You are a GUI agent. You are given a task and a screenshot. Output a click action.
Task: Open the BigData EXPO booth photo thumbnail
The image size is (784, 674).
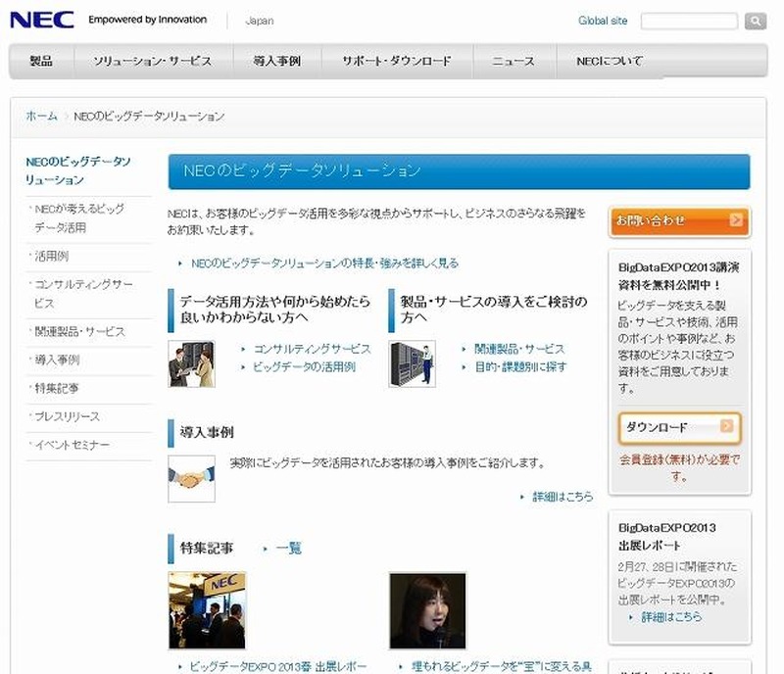pos(207,610)
